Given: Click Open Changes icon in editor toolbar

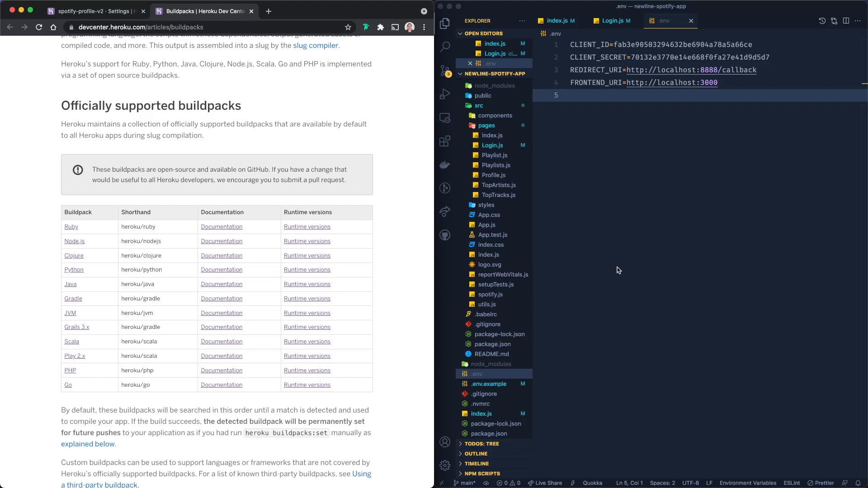Looking at the screenshot, I should (834, 21).
